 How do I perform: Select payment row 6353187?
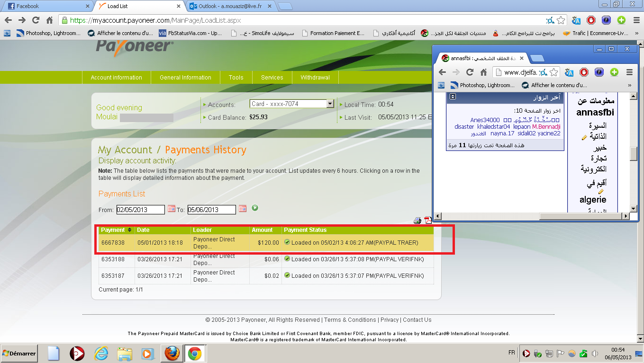pyautogui.click(x=266, y=275)
